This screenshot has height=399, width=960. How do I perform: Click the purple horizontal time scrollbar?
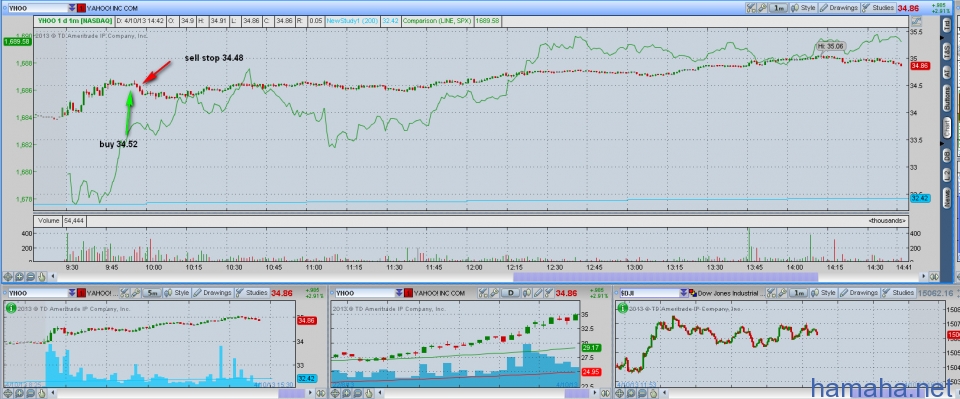[666, 277]
